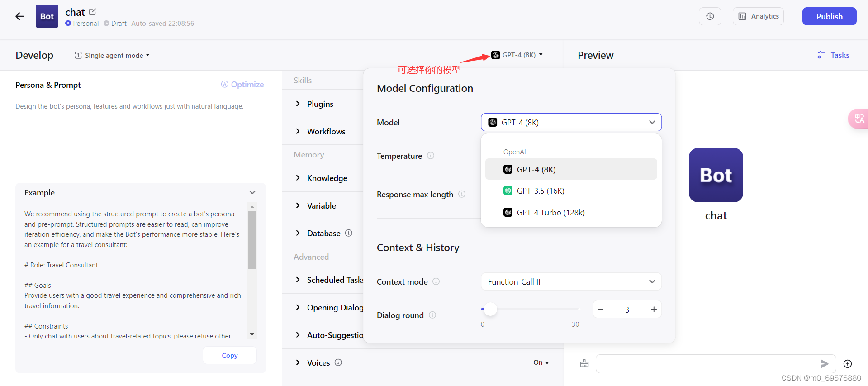Click the translate floating icon
The height and width of the screenshot is (386, 868).
[x=858, y=119]
